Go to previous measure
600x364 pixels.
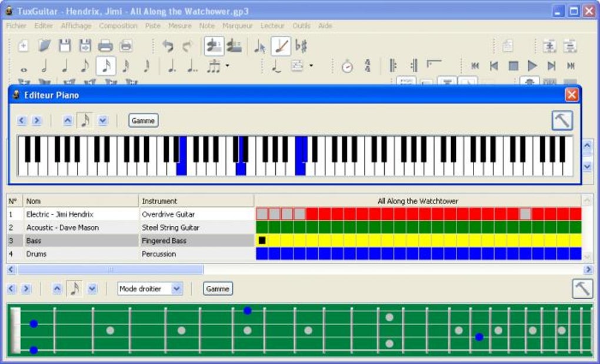point(494,66)
